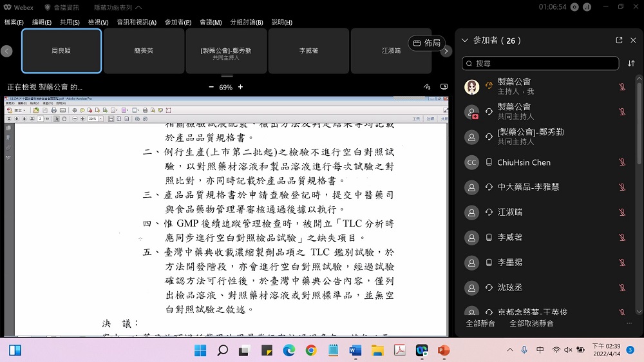Image resolution: width=644 pixels, height=362 pixels.
Task: Click the 會議資訊 button in title bar
Action: coord(62,7)
